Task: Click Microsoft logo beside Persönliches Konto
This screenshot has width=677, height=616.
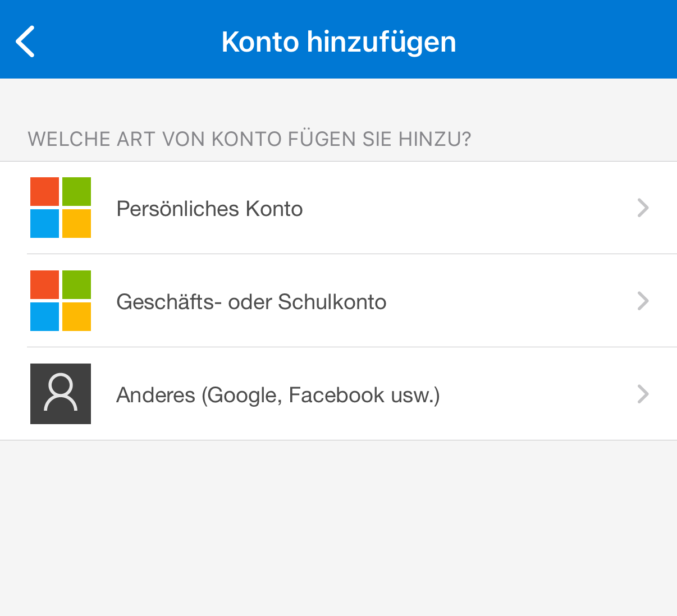Action: [x=61, y=208]
